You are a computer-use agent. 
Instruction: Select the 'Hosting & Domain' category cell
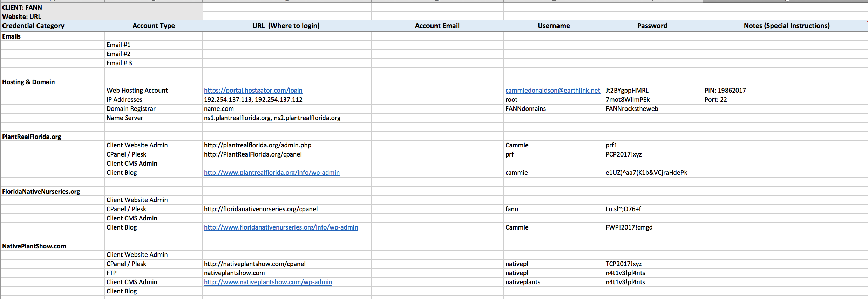[28, 82]
